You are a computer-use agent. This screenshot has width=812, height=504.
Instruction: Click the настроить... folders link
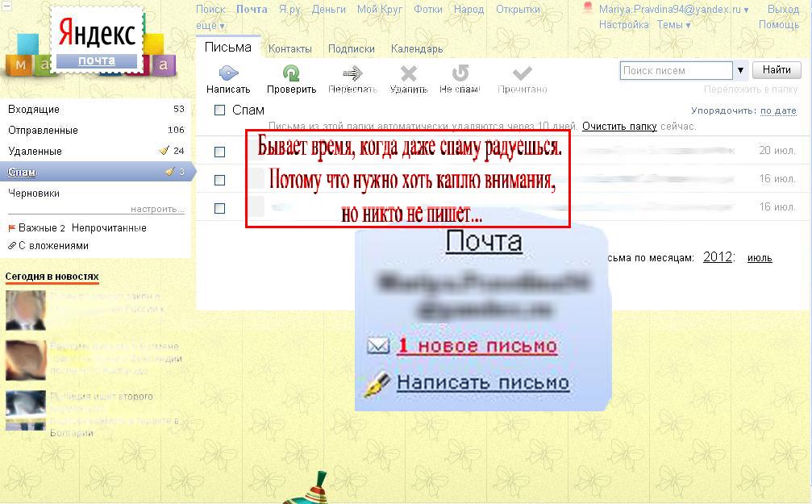click(x=157, y=210)
